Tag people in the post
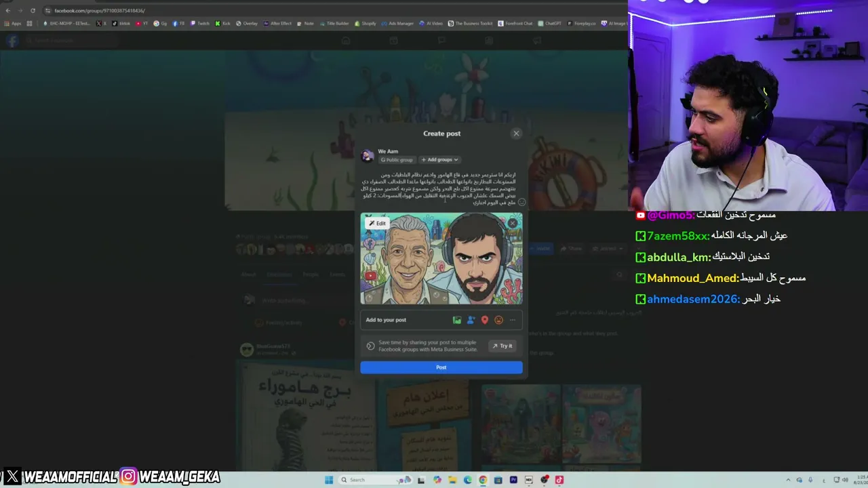Screen dimensions: 868x488 (x=471, y=320)
